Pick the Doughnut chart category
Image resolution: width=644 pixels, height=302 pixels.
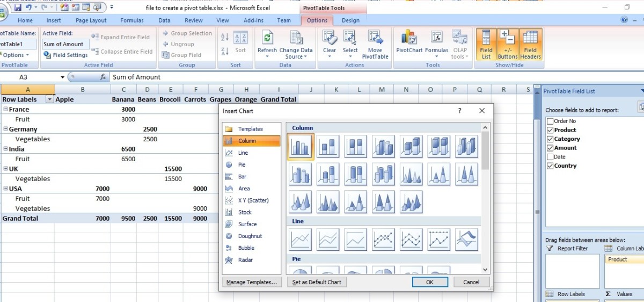point(251,236)
